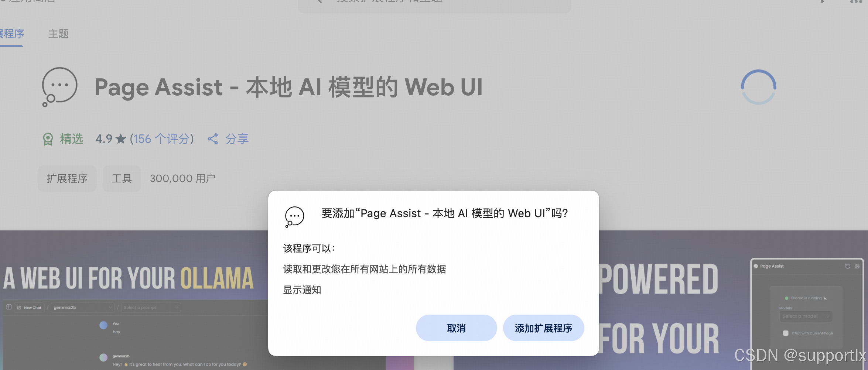This screenshot has height=370, width=868.
Task: Click the refresh icon in Page Assist panel
Action: coord(848,266)
